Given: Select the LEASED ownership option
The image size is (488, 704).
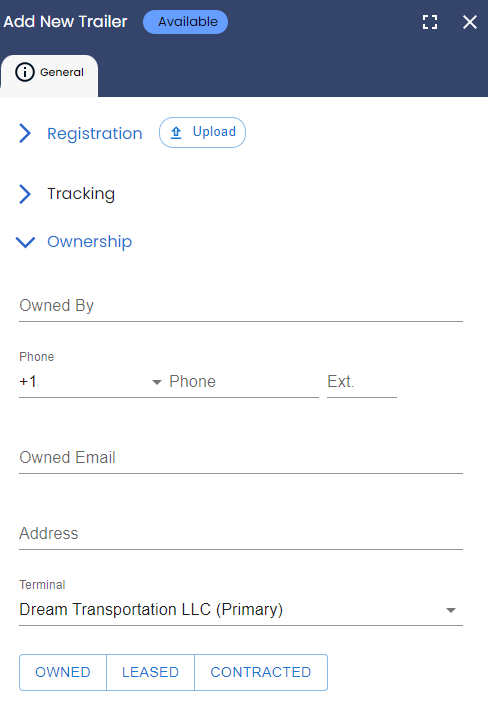Looking at the screenshot, I should [x=150, y=672].
